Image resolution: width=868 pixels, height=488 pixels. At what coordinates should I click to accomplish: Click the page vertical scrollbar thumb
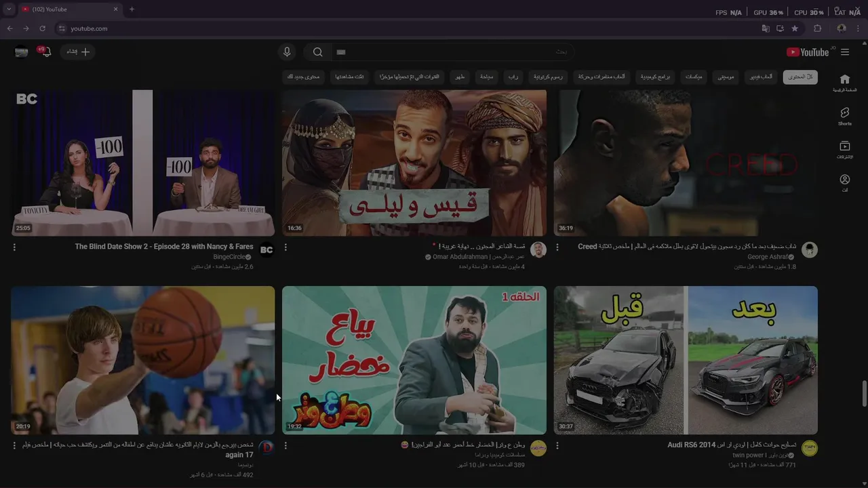864,394
